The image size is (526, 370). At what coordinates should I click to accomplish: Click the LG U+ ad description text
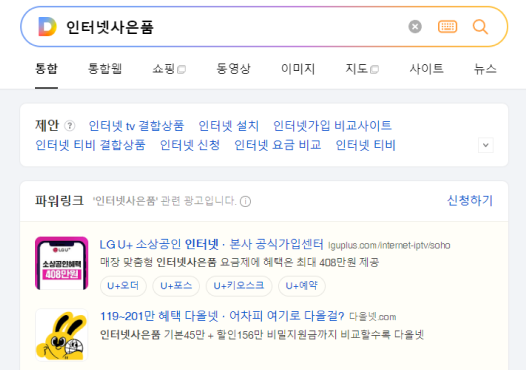[x=240, y=262]
